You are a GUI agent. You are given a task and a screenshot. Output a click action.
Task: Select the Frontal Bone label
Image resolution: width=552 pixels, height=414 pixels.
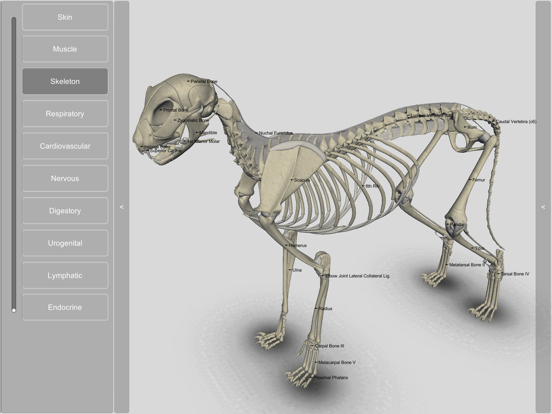(x=176, y=110)
